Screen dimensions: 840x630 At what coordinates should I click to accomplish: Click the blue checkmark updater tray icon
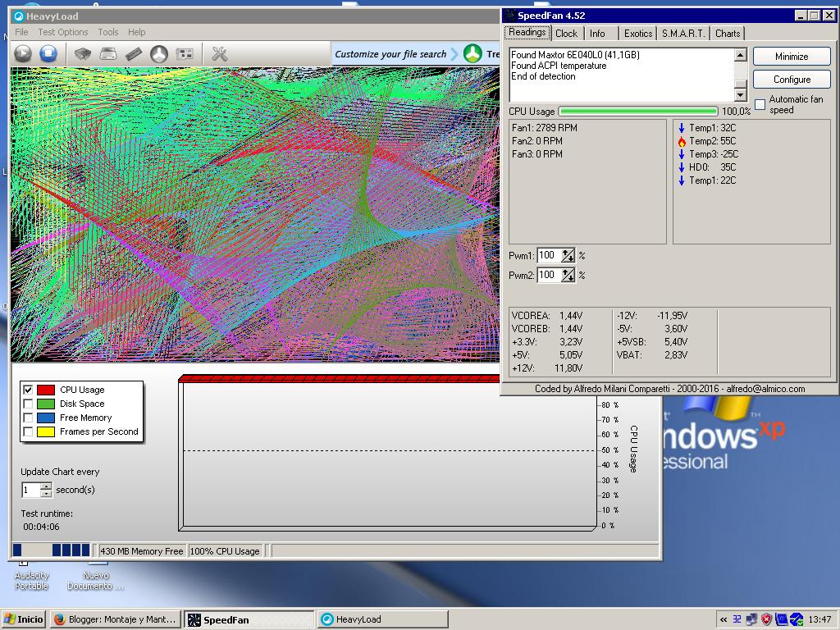click(x=797, y=619)
